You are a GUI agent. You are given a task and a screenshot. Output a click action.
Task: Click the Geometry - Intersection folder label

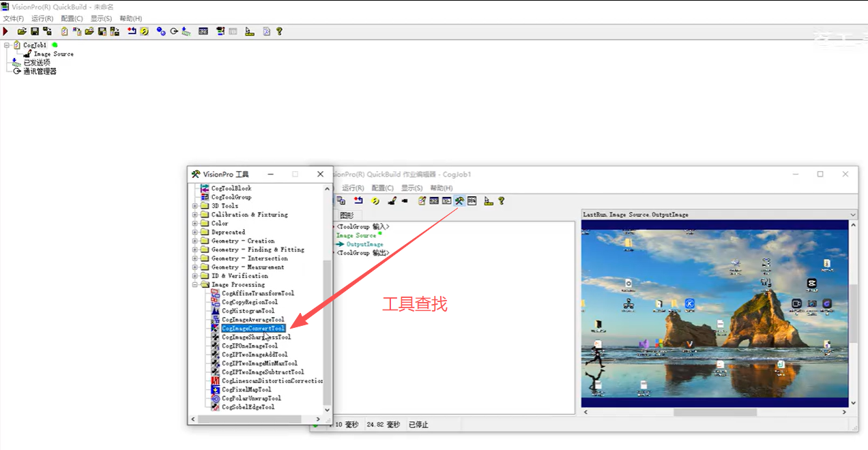click(250, 258)
